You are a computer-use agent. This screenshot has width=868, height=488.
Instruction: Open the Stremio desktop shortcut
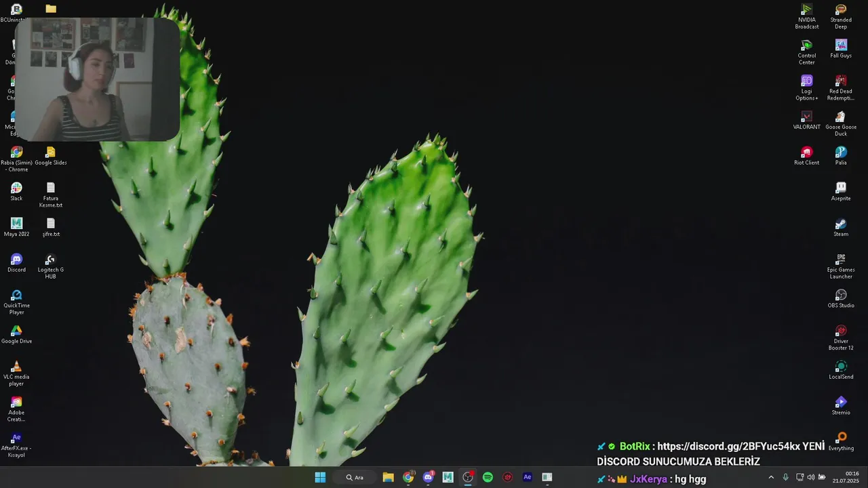tap(841, 406)
